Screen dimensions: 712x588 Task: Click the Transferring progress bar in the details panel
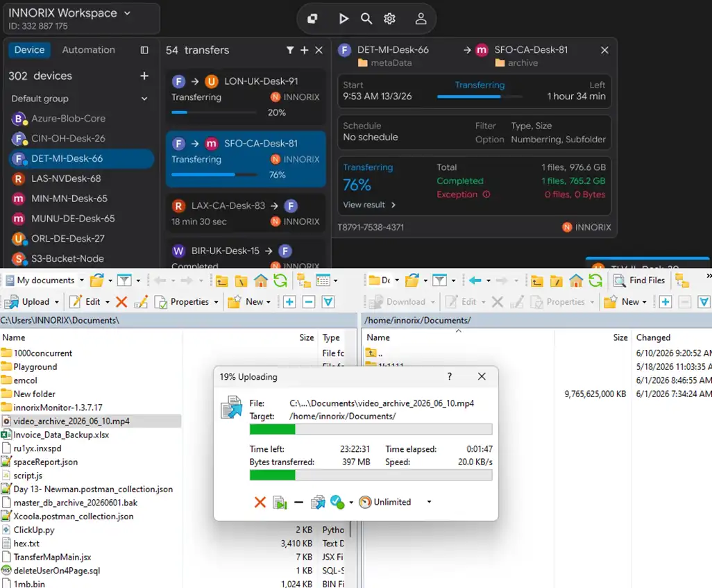point(480,96)
